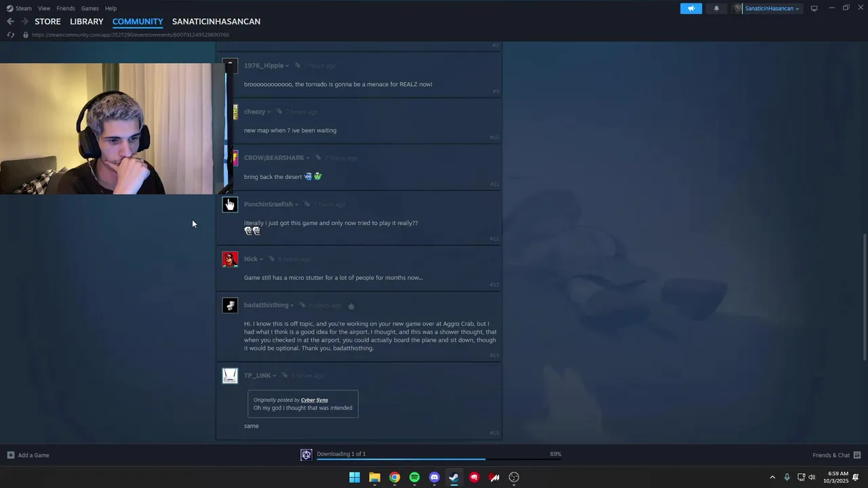The image size is (868, 488).
Task: Click the Steam back arrow
Action: pos(10,22)
